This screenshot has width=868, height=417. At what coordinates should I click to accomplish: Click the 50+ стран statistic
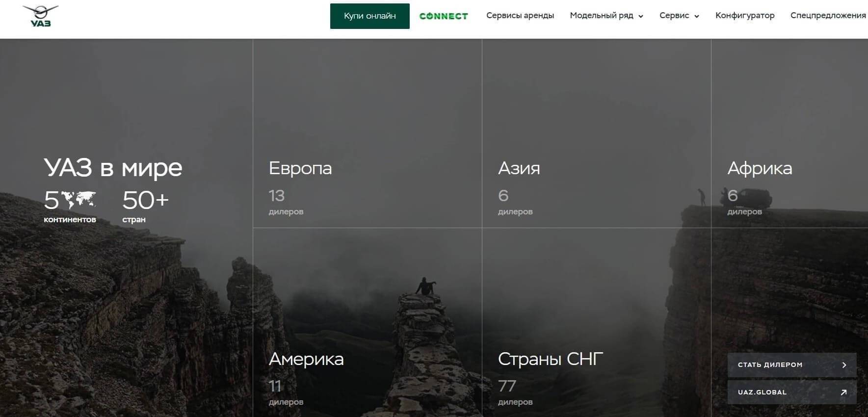[145, 206]
